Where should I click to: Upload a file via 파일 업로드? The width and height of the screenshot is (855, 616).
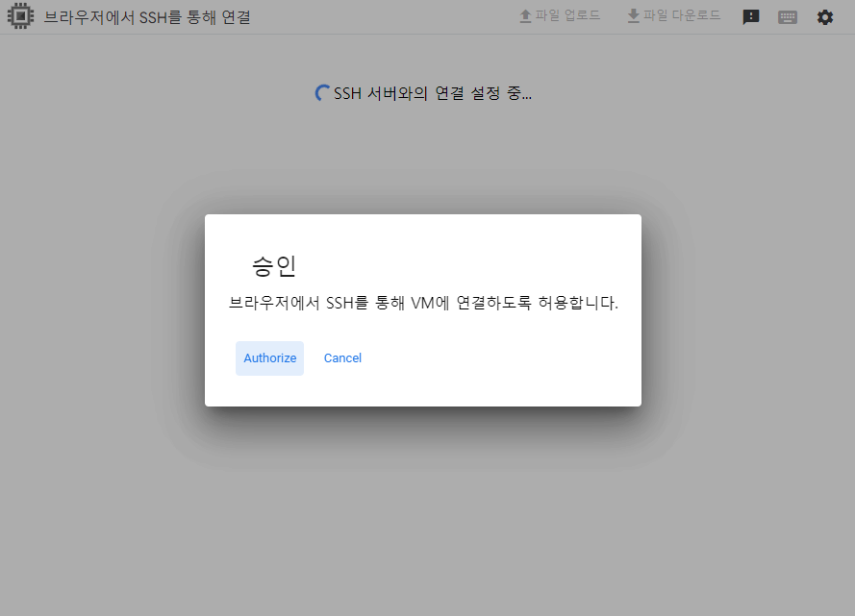560,15
